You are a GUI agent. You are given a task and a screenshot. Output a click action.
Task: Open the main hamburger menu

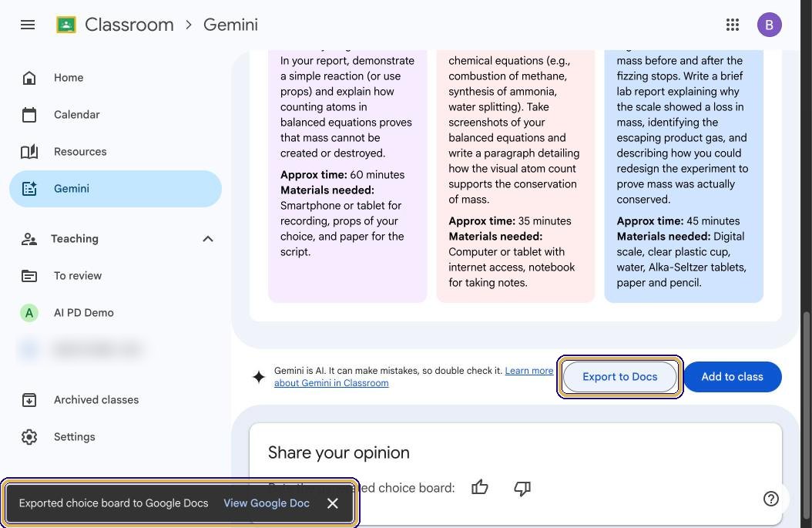(x=28, y=25)
